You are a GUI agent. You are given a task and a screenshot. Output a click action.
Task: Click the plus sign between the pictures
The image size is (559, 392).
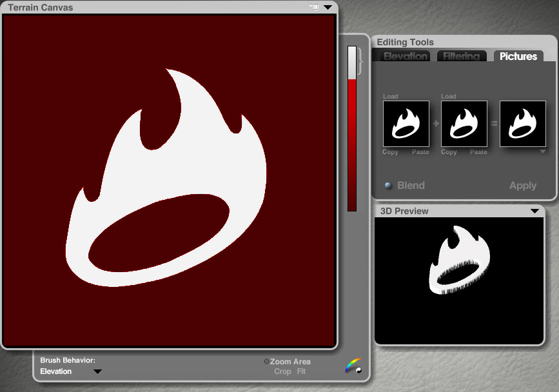436,124
